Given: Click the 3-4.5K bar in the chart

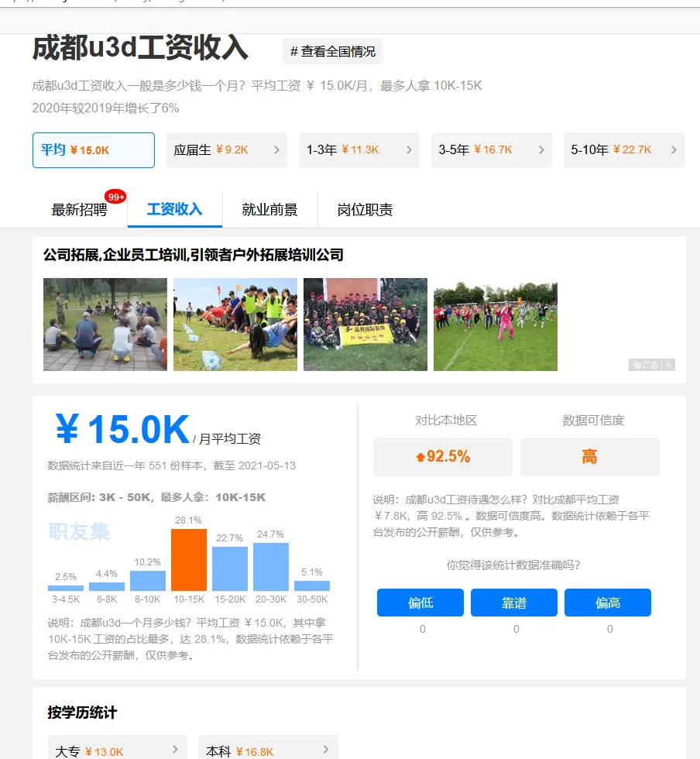Looking at the screenshot, I should pyautogui.click(x=66, y=588).
